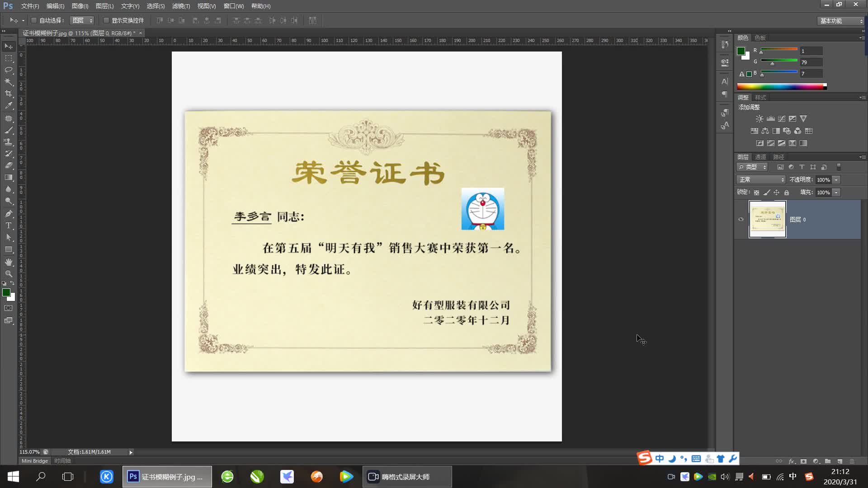The image size is (868, 488).
Task: Pick the Magic Wand tool
Action: tap(9, 82)
